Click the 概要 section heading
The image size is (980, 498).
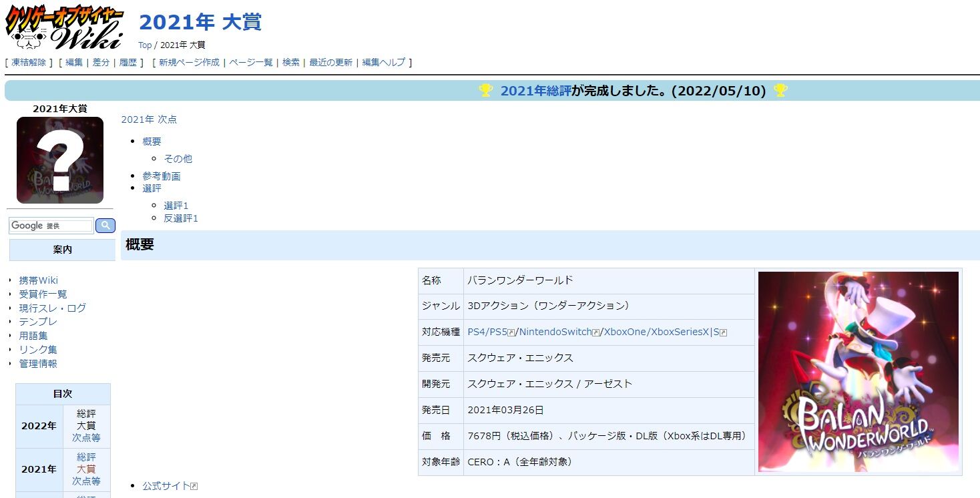(140, 244)
